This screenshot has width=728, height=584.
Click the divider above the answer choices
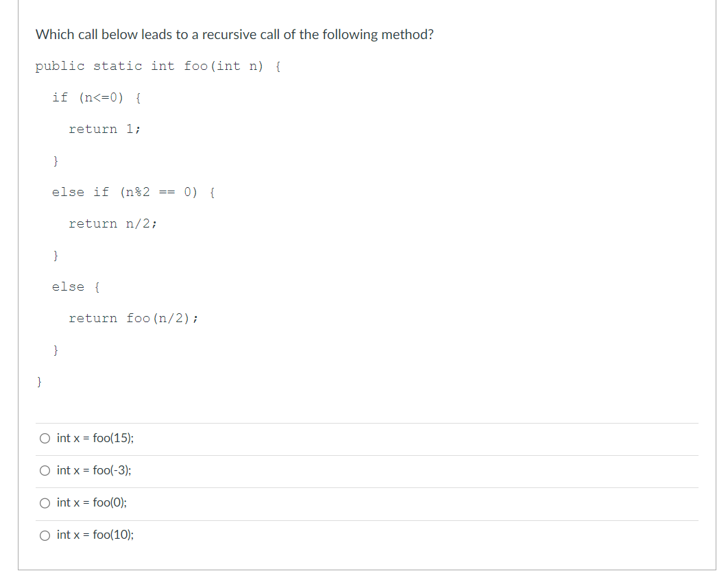click(366, 422)
